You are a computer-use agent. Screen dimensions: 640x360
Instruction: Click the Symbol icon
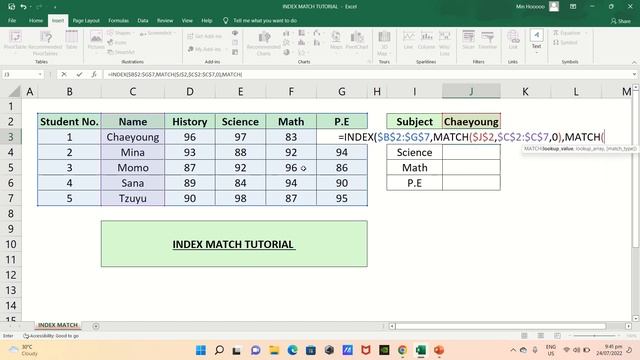(x=565, y=42)
